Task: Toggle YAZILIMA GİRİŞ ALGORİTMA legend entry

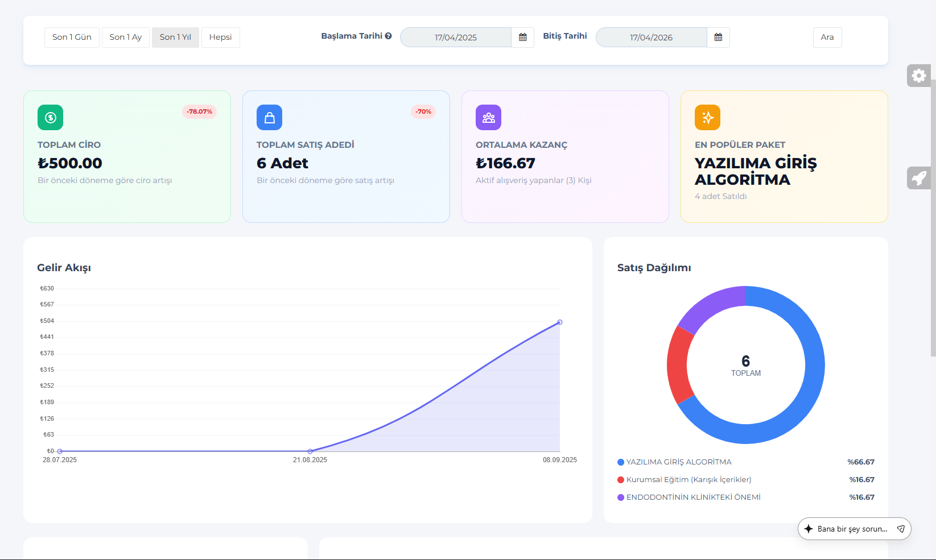Action: [678, 462]
